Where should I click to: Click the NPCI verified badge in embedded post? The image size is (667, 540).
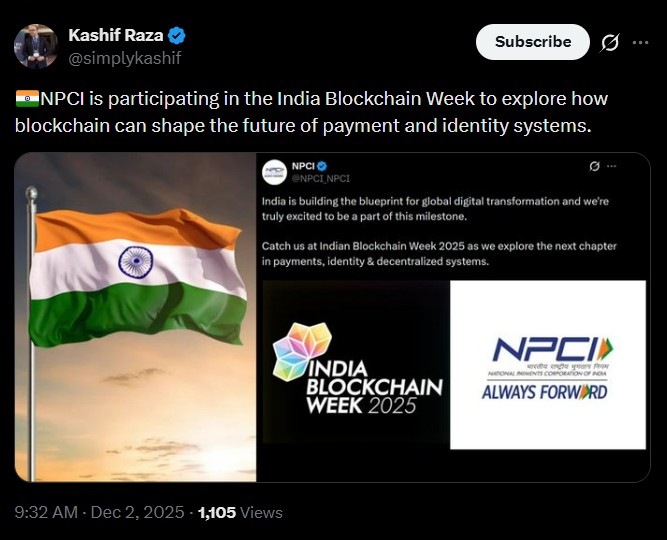coord(322,166)
